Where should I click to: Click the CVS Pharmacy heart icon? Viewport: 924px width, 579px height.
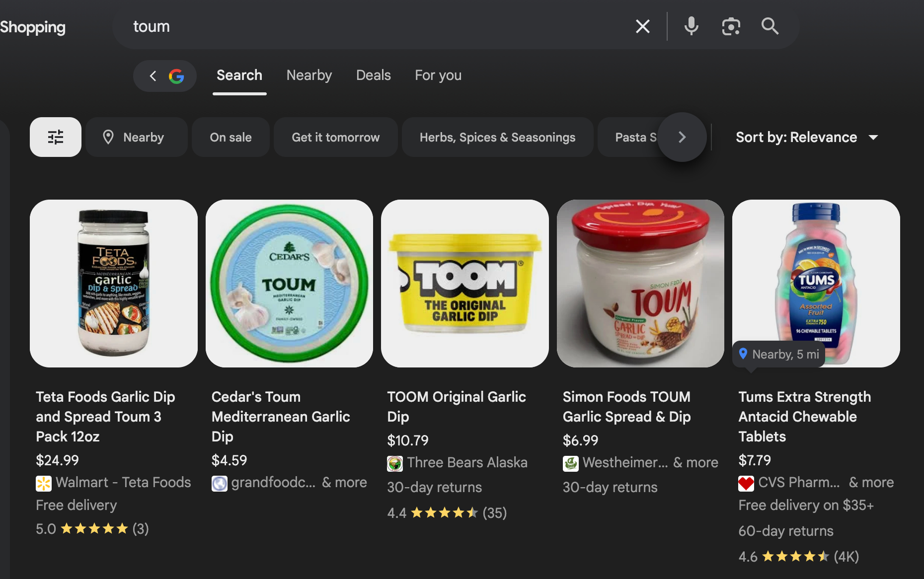pyautogui.click(x=746, y=483)
